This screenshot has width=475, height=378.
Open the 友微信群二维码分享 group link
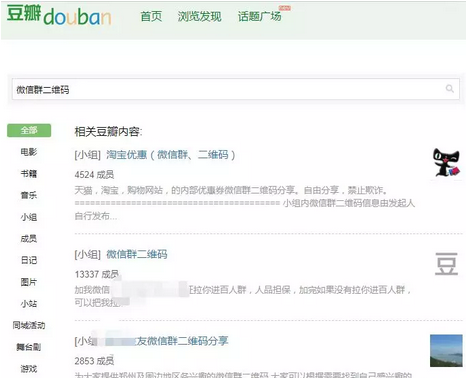pyautogui.click(x=182, y=341)
